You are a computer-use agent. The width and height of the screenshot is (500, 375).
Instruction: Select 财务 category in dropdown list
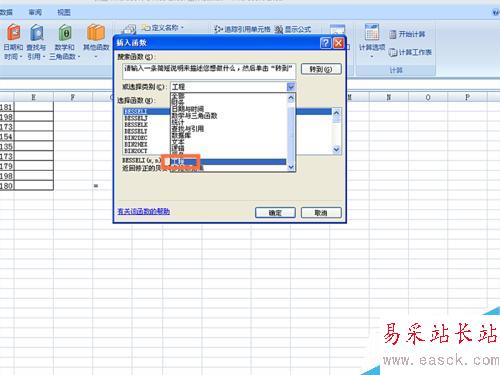[x=178, y=102]
